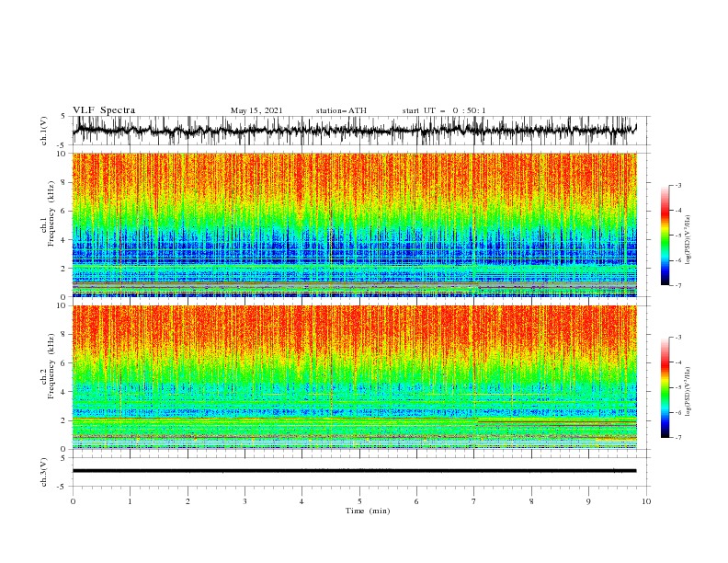The image size is (728, 563).
Task: Click the "8" kHz tick on the ch.1 frequency axis
Action: pos(64,182)
